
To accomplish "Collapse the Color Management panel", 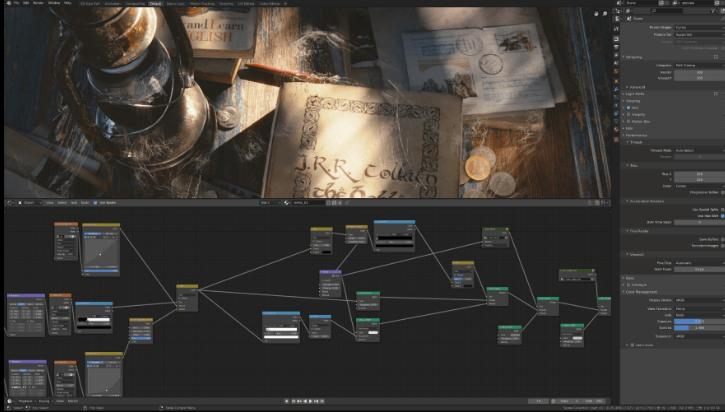I will 640,292.
